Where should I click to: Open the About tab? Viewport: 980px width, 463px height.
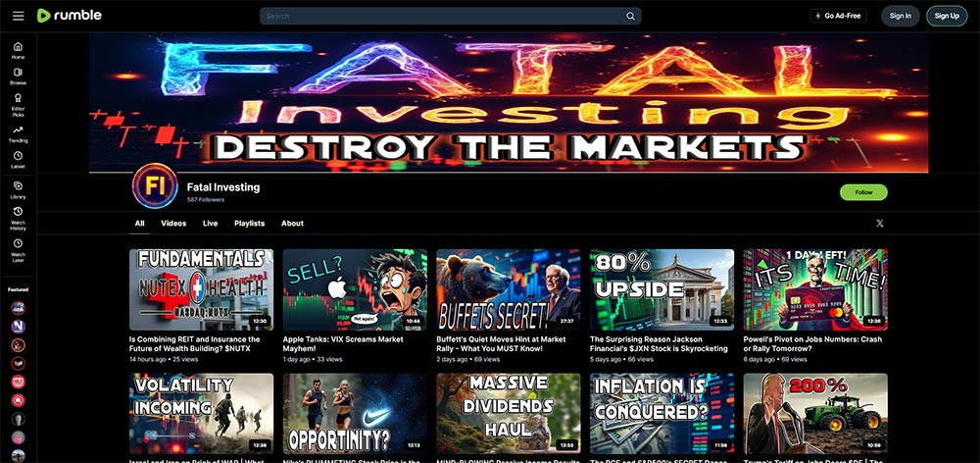click(292, 224)
